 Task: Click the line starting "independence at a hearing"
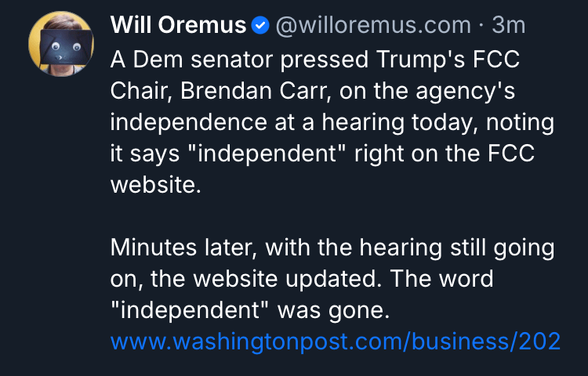(332, 123)
